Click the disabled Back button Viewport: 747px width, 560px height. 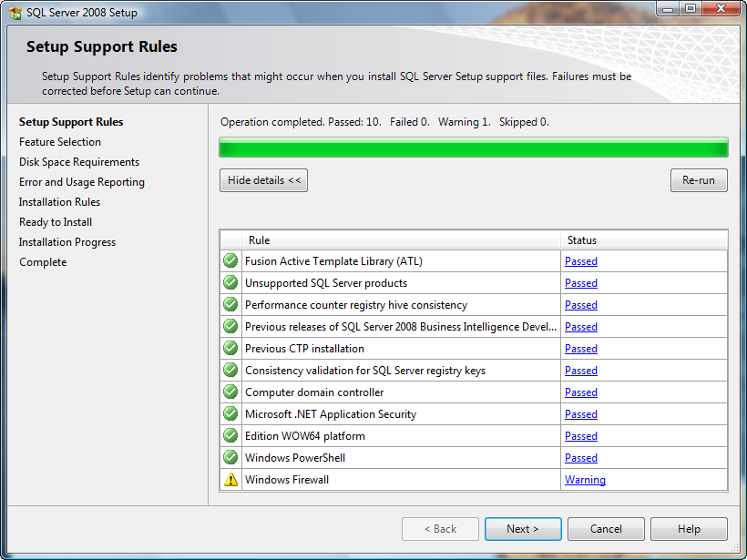[x=440, y=529]
